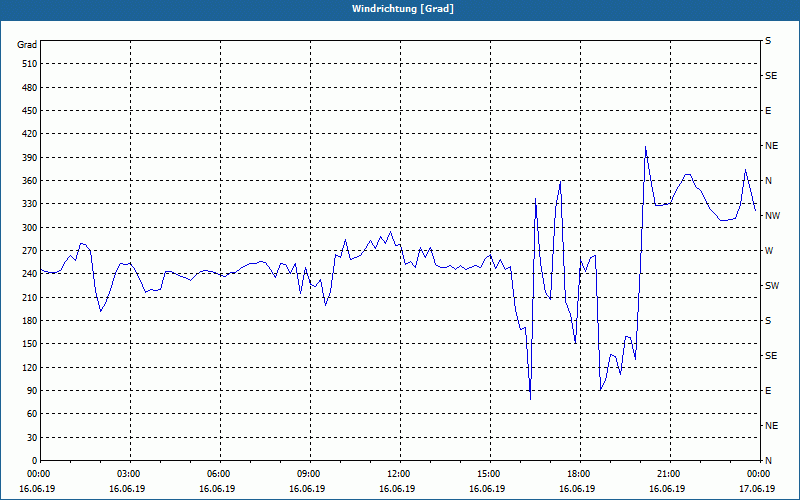
Task: Pick the y-axis value '240'
Action: pyautogui.click(x=30, y=273)
